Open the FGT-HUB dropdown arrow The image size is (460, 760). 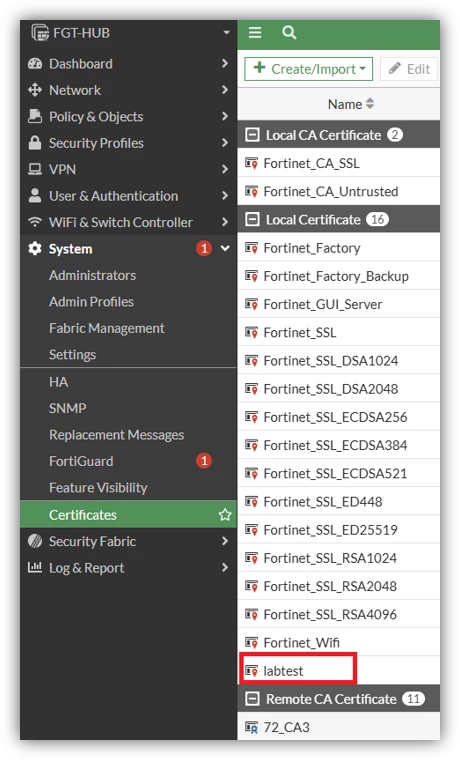click(226, 32)
